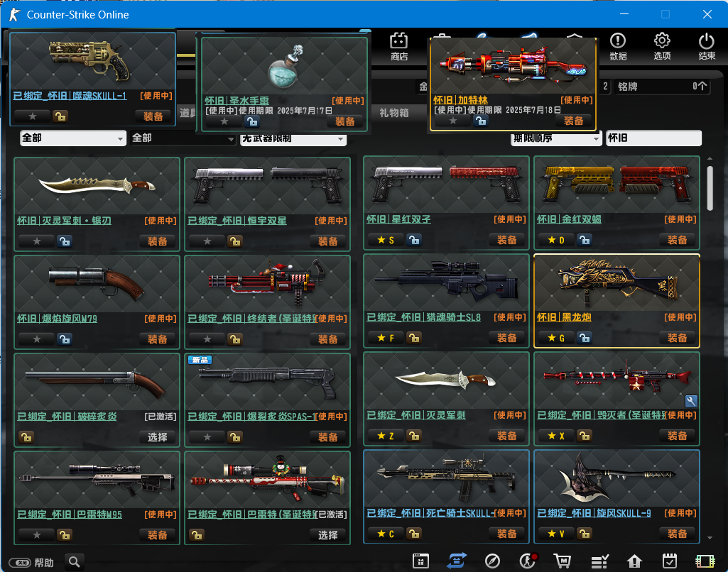Toggle the star F favorite on 猎魂骑士SL8

point(386,338)
